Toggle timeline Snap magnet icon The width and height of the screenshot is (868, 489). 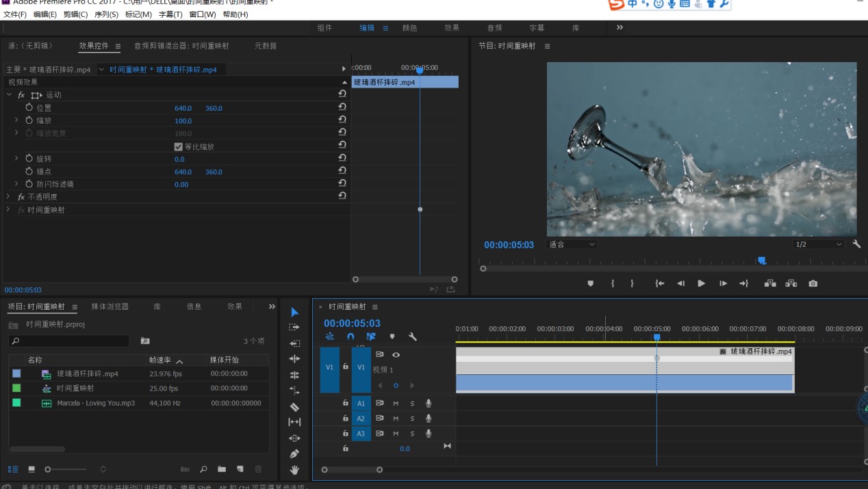pyautogui.click(x=350, y=336)
